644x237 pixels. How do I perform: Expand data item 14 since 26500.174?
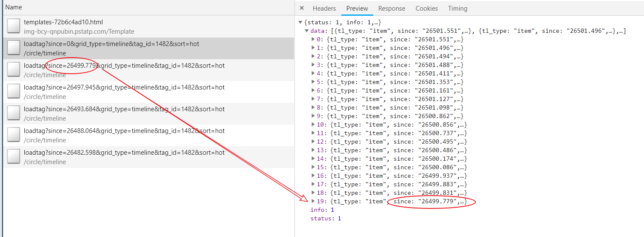point(314,159)
